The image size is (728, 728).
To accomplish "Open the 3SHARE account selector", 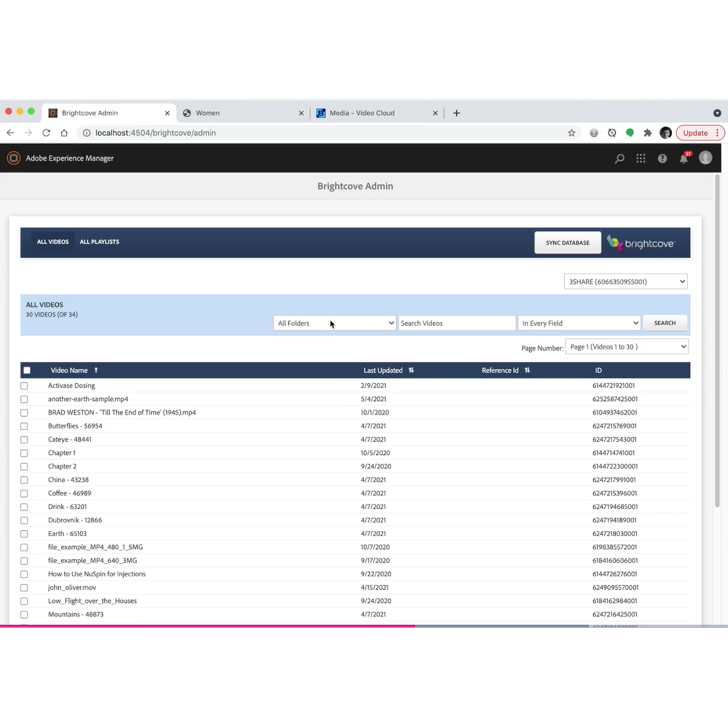I will coord(625,281).
